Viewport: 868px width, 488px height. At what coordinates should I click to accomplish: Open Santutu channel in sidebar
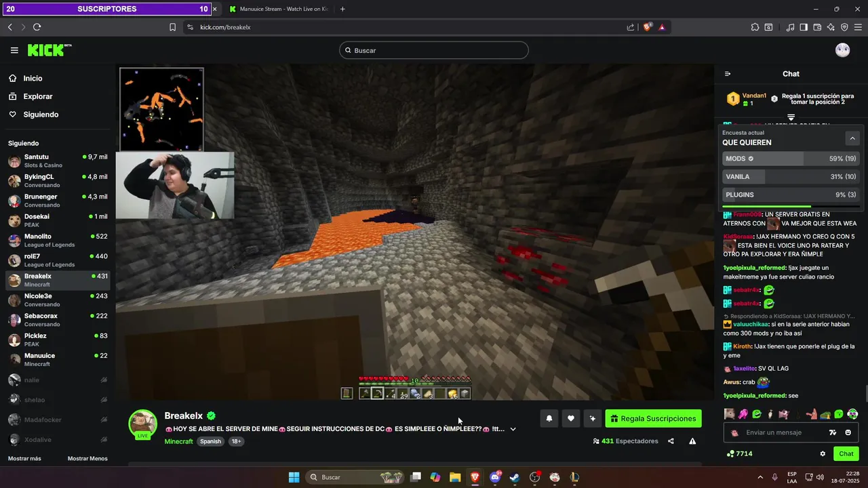58,161
